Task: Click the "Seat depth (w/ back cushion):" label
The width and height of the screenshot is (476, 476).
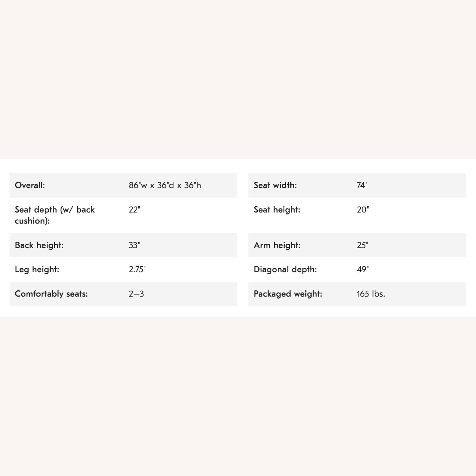Action: (x=55, y=215)
